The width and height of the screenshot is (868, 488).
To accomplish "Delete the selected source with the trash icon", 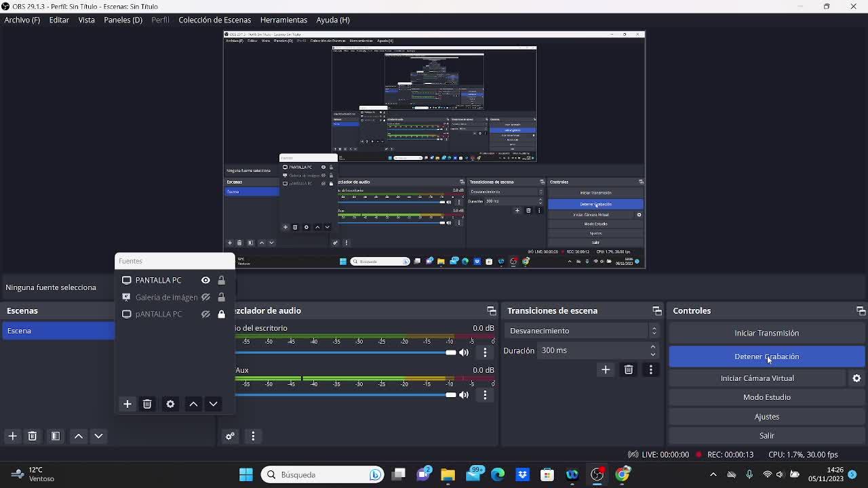I will point(147,404).
